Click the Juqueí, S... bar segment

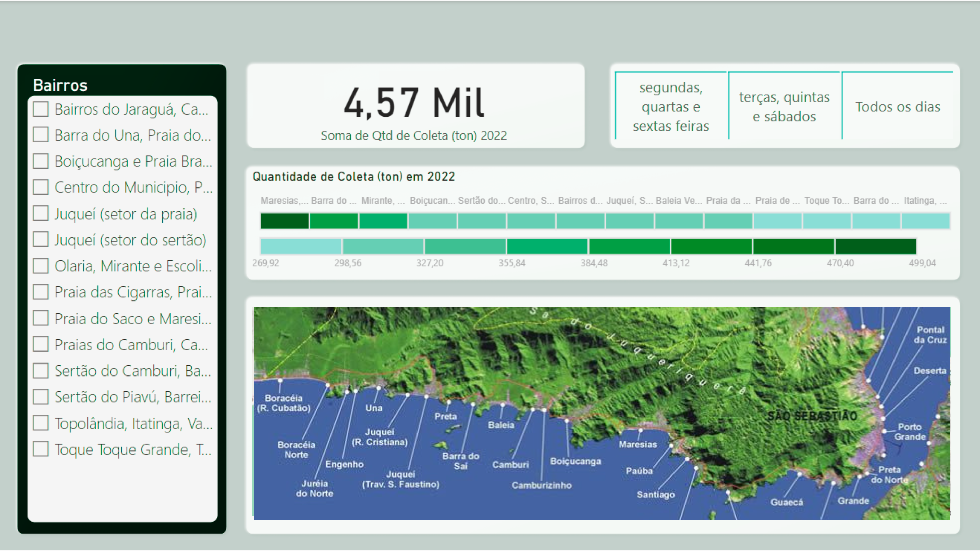click(630, 221)
